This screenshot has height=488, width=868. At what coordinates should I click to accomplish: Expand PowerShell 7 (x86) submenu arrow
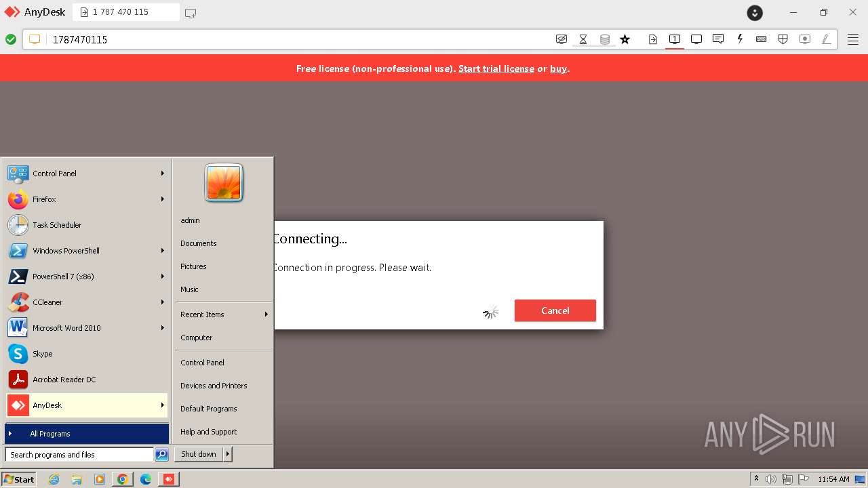163,277
